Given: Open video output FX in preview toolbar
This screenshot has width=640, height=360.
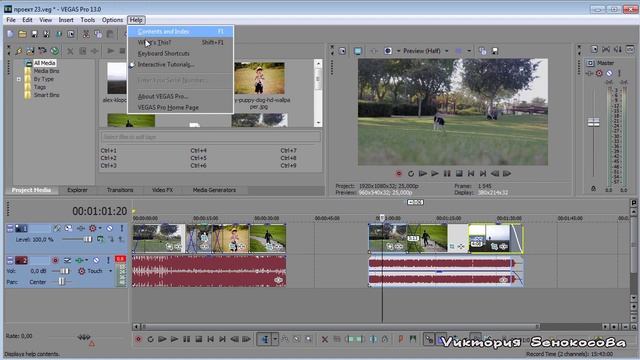Looking at the screenshot, I should (373, 51).
